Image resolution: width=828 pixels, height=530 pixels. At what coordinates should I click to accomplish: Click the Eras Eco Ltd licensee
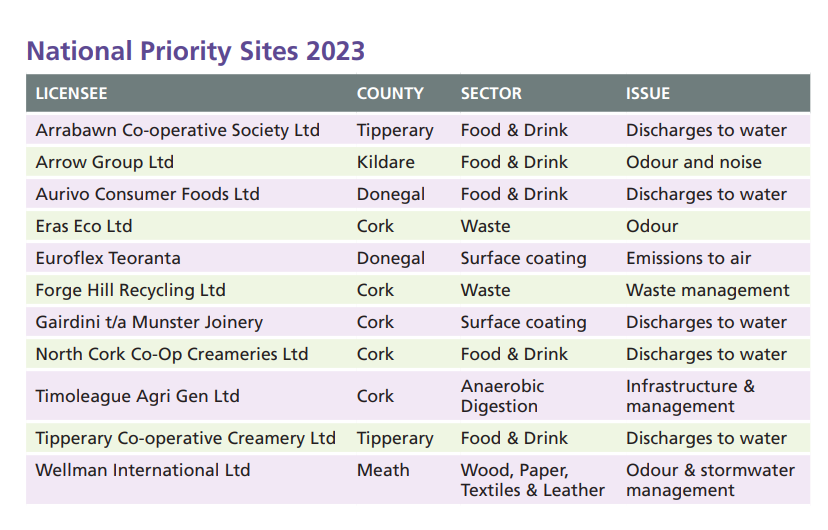83,226
